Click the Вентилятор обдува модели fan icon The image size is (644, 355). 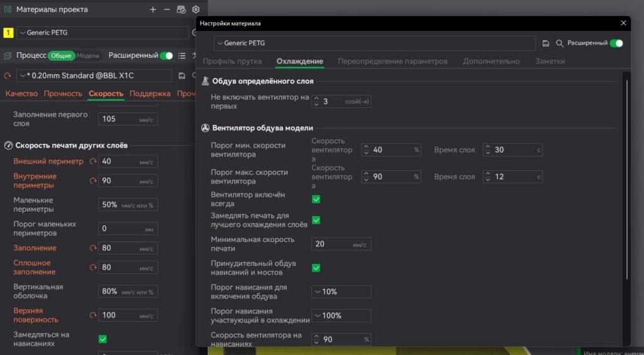[x=206, y=128]
